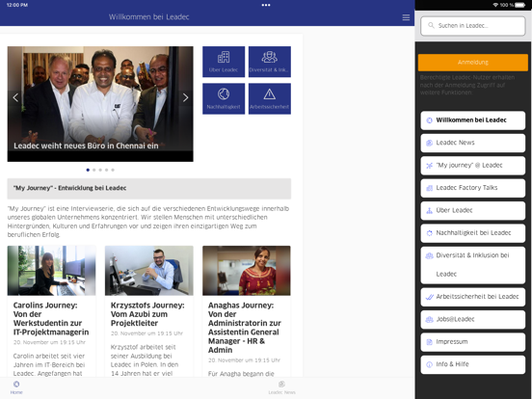The image size is (532, 399).
Task: Tap the Leadec News tab icon
Action: coord(281,385)
